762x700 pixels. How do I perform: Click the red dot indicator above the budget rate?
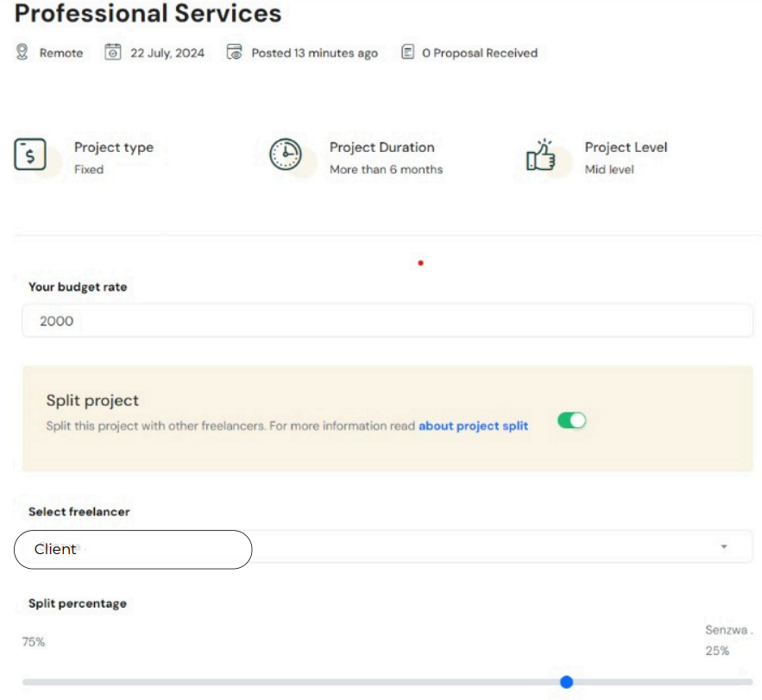click(421, 263)
